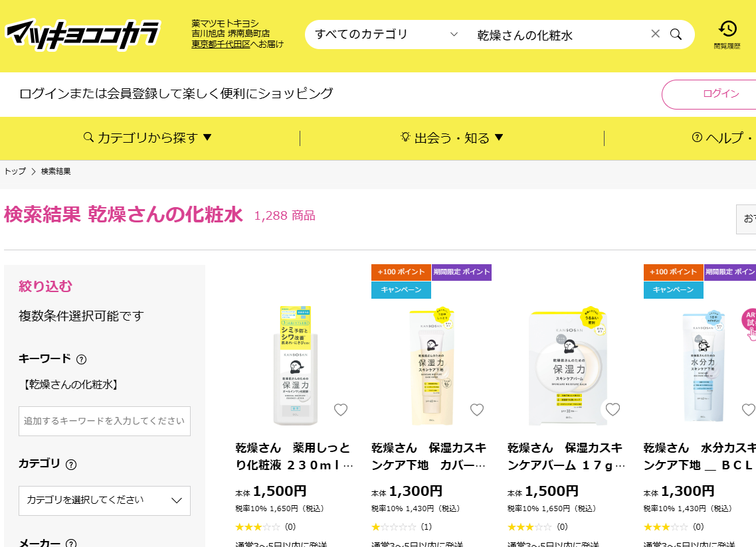Screen dimensions: 756x547
Task: Go to トップ in the breadcrumb
Action: click(15, 171)
